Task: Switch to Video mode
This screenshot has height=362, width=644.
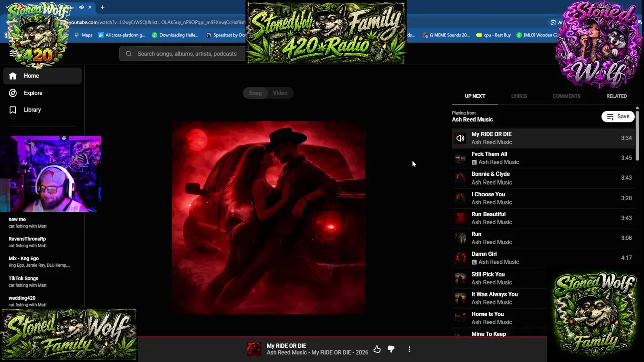Action: [280, 93]
